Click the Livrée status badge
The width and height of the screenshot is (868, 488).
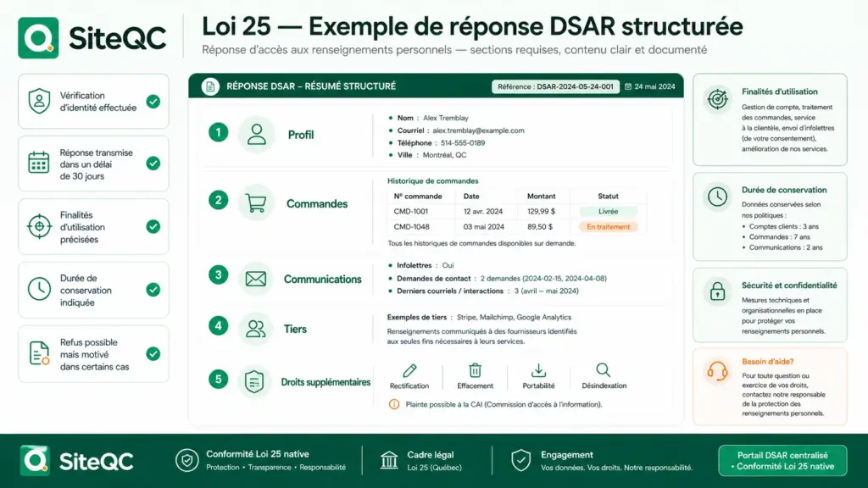point(609,211)
